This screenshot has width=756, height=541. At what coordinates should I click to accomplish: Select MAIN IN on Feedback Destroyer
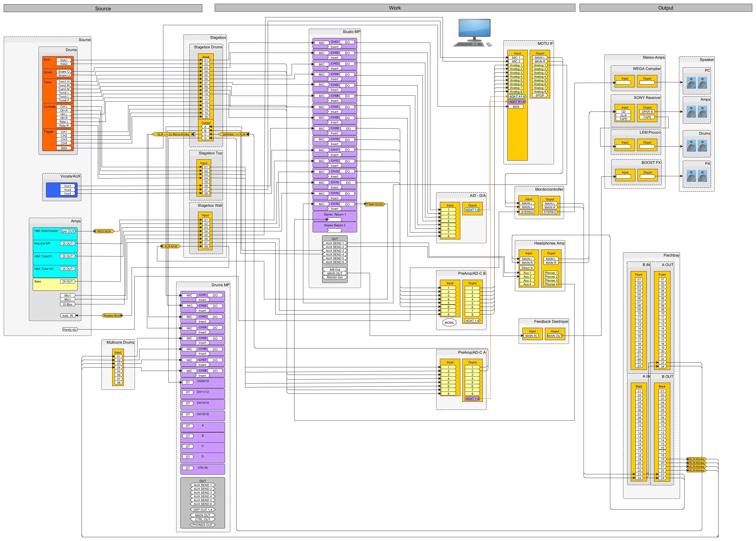click(531, 336)
